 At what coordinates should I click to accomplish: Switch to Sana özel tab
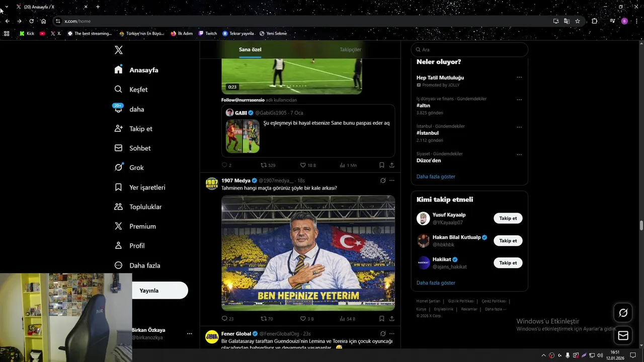point(250,49)
